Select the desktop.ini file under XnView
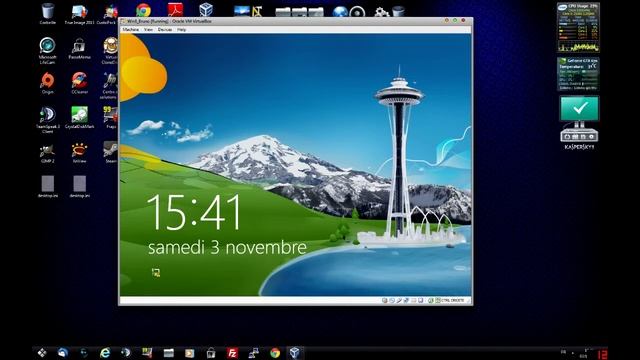The height and width of the screenshot is (360, 640). point(79,187)
